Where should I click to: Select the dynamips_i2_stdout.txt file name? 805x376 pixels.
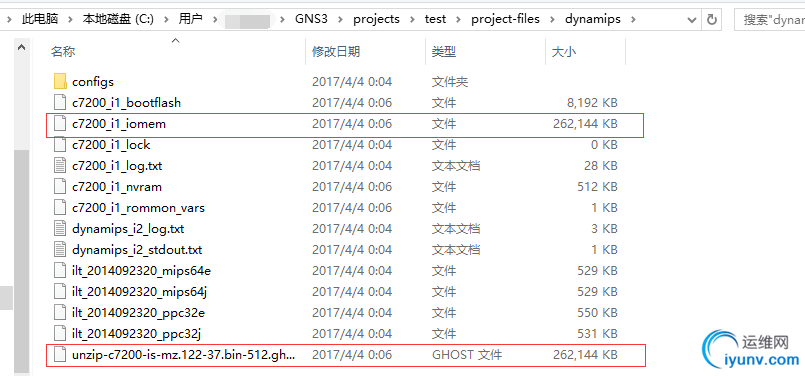click(x=137, y=249)
